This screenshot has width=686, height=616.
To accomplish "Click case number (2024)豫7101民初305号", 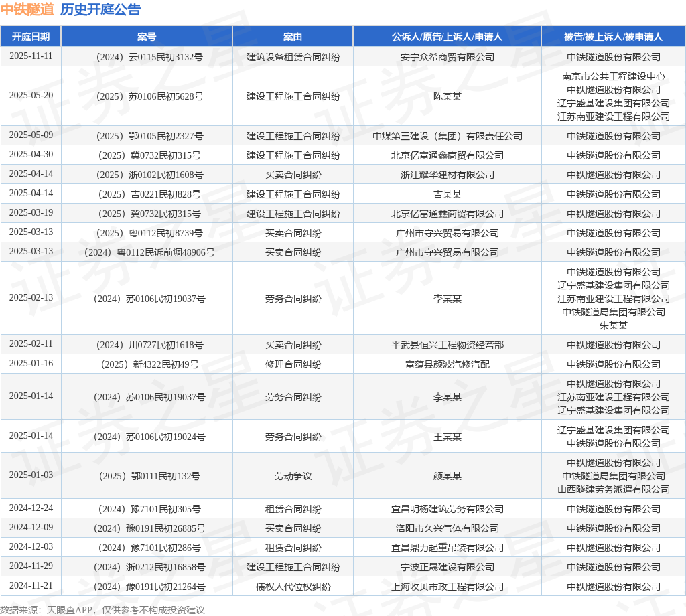I will point(149,509).
